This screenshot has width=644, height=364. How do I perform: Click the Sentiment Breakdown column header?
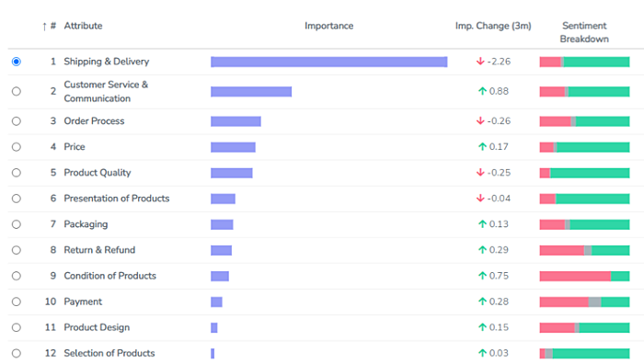tap(584, 32)
